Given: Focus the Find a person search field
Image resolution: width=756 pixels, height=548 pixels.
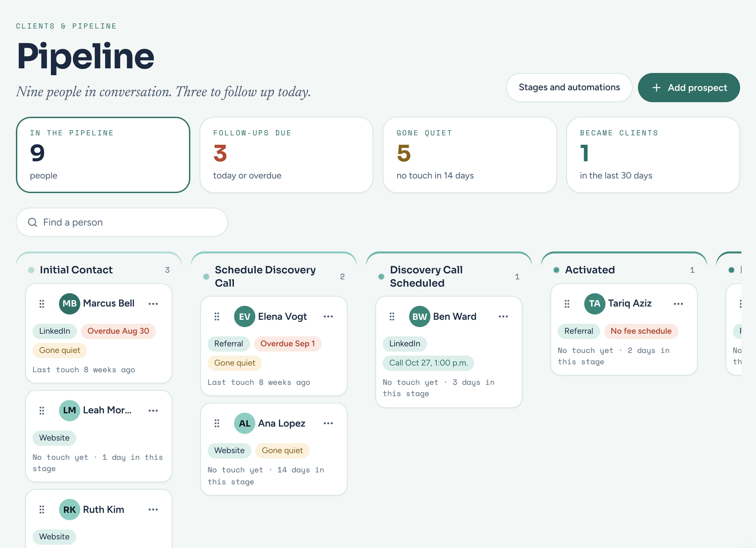Looking at the screenshot, I should pyautogui.click(x=122, y=222).
